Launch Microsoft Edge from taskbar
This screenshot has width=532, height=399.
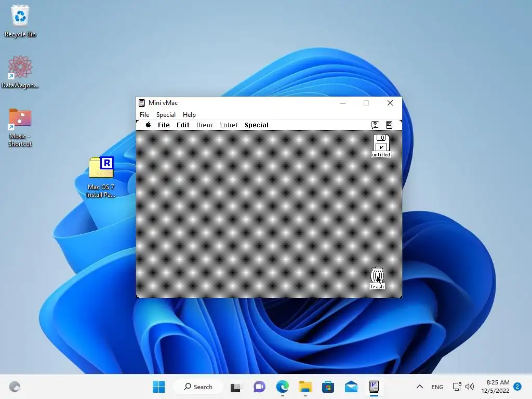click(x=282, y=387)
